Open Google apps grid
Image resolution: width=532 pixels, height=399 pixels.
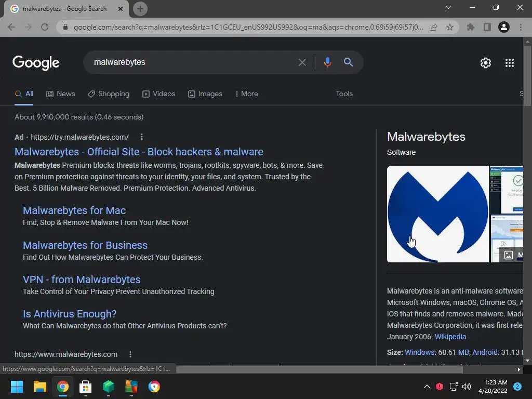coord(510,63)
